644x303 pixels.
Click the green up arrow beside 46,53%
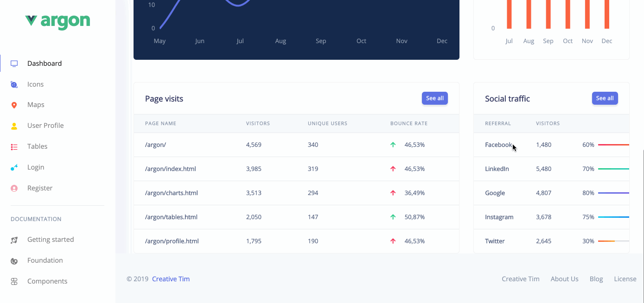[x=393, y=145]
